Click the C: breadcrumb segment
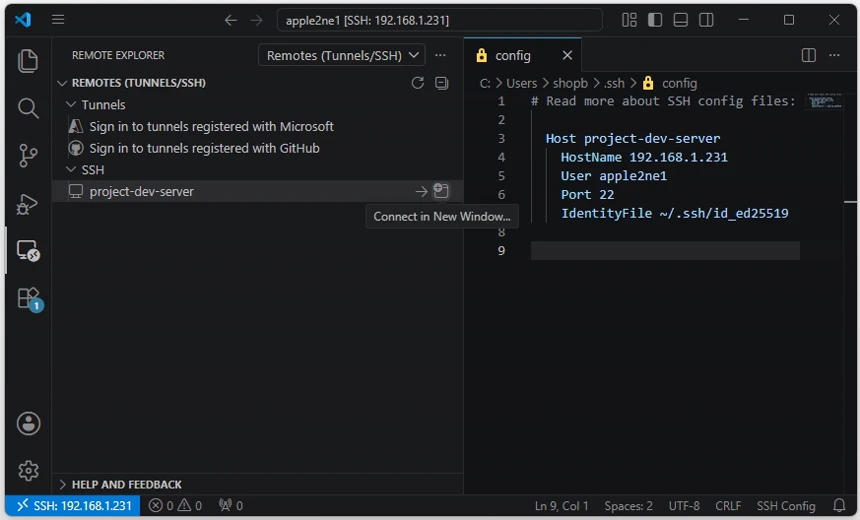860x520 pixels. click(485, 83)
